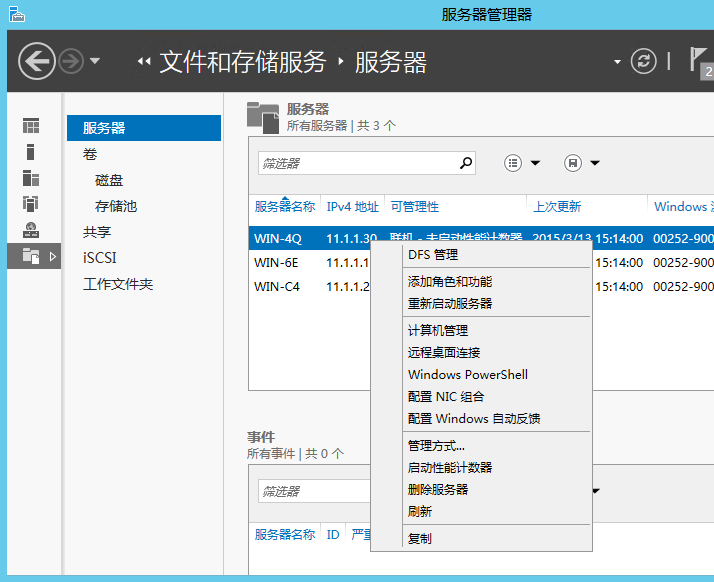Open 工作文件夹 in the navigation pane

tap(118, 284)
